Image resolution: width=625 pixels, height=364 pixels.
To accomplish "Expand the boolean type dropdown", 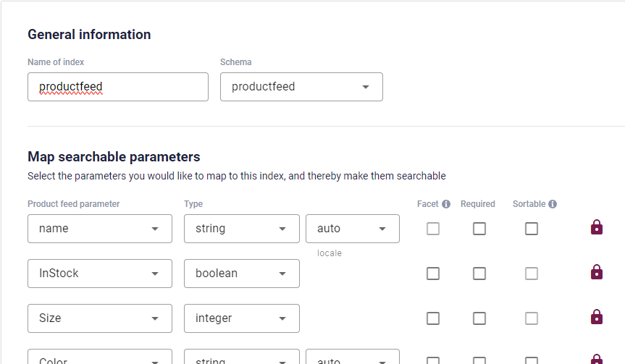I will (242, 274).
